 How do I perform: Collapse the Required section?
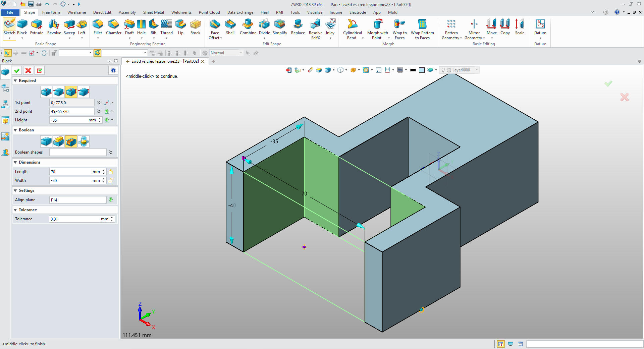pos(15,80)
